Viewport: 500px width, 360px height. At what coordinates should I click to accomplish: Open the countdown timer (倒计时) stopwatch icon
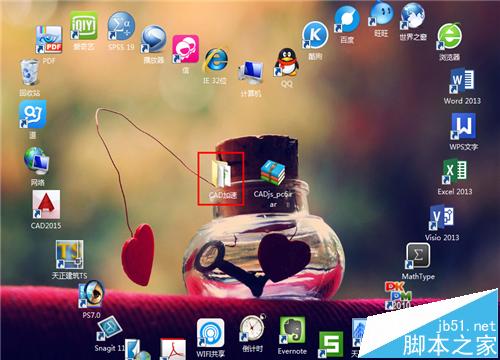(x=253, y=327)
